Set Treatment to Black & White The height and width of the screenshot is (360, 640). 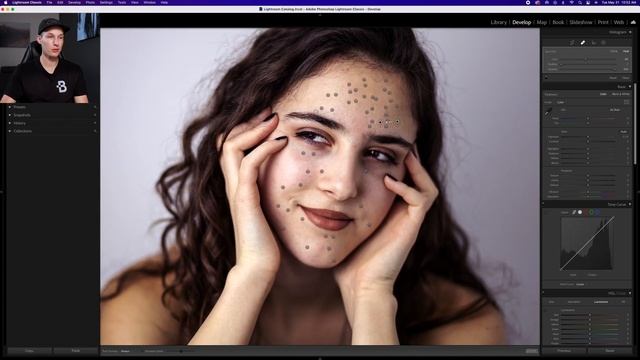point(620,94)
